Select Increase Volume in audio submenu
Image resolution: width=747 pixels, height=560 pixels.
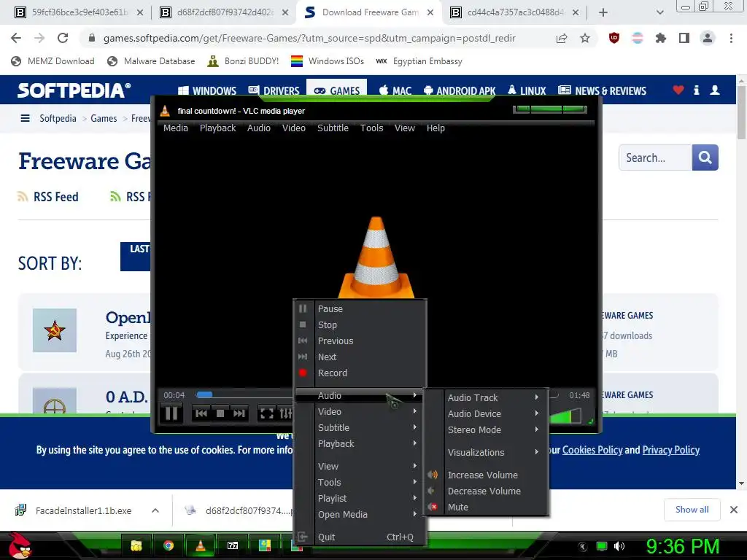pyautogui.click(x=486, y=475)
